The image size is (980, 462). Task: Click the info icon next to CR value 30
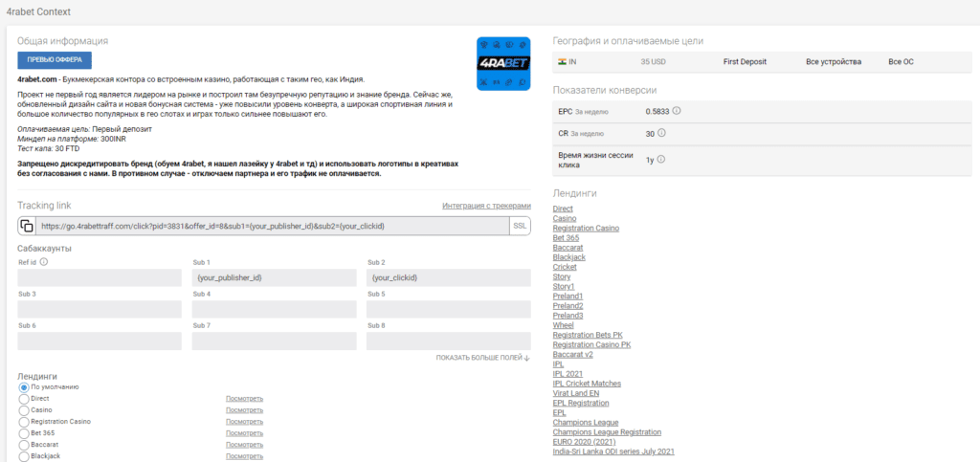pos(662,133)
